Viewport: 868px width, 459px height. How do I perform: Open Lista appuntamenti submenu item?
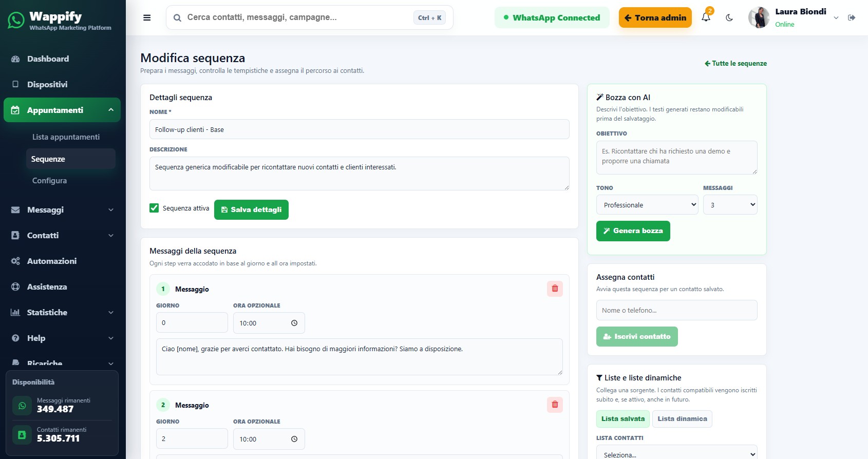66,137
